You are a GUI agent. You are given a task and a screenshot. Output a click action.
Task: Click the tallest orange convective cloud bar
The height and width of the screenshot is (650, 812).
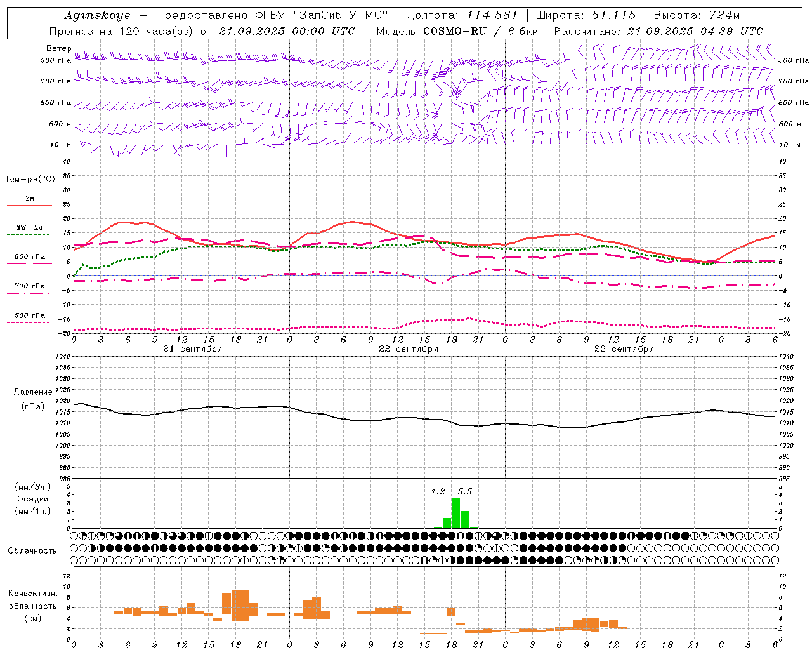pyautogui.click(x=240, y=605)
